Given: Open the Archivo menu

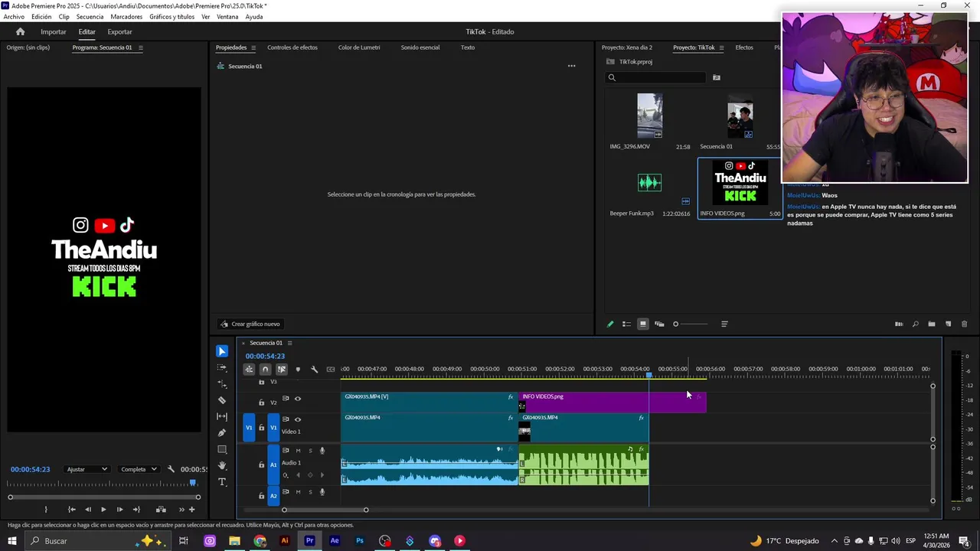Looking at the screenshot, I should tap(14, 17).
